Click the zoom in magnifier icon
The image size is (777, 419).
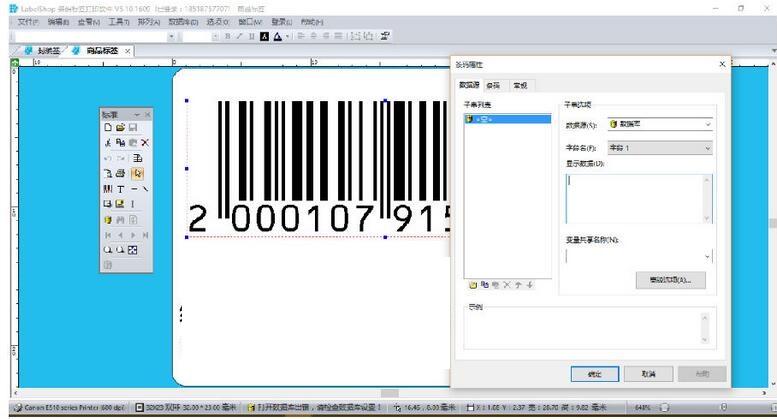click(109, 249)
